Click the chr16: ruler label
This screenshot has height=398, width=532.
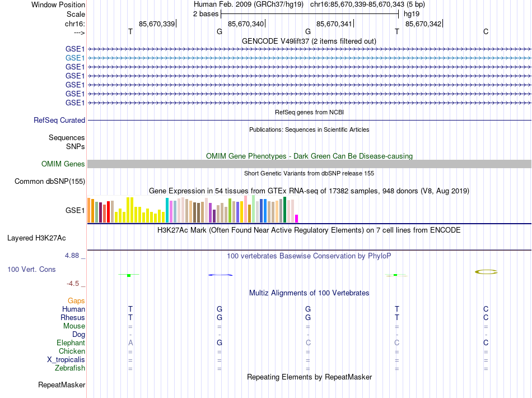[x=75, y=24]
